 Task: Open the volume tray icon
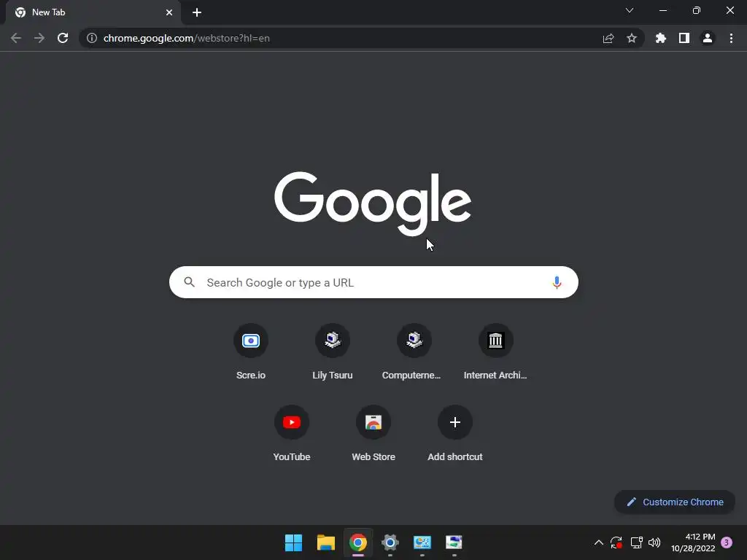pos(654,542)
